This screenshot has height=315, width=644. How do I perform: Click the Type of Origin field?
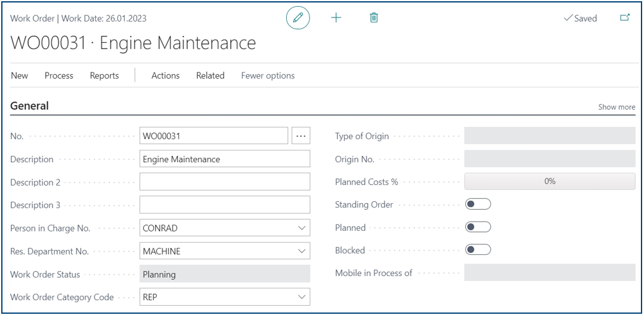549,136
